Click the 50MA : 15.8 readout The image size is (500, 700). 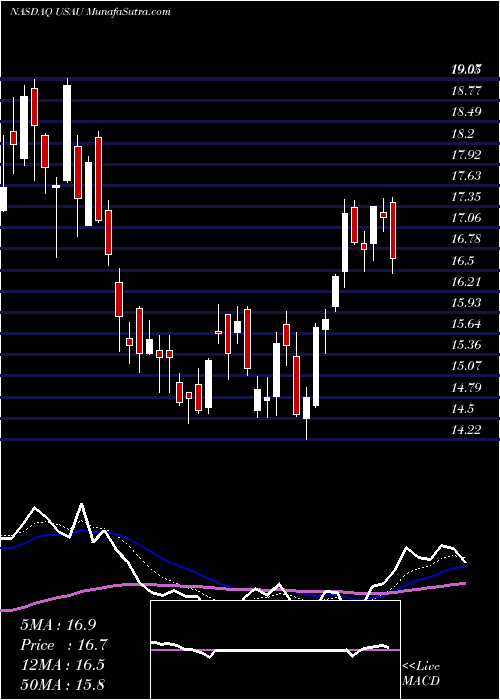coord(62,684)
